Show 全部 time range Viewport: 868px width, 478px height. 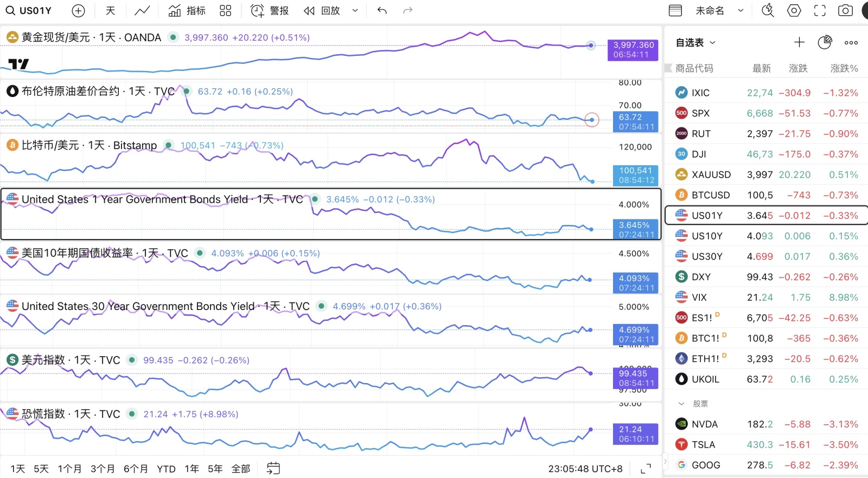241,469
